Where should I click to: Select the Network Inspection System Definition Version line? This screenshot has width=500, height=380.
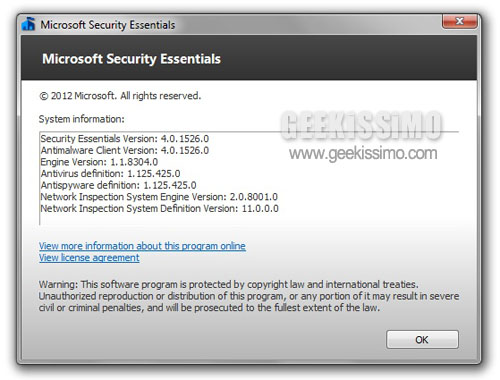(x=159, y=208)
